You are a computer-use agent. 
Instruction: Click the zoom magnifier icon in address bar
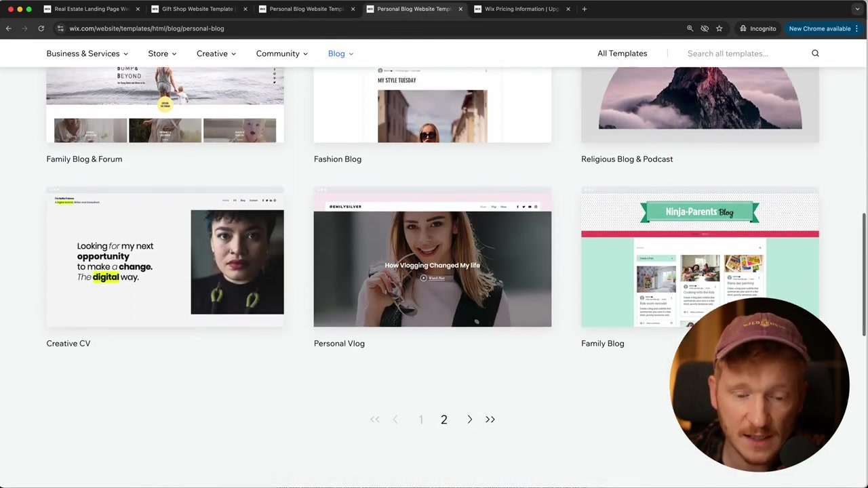pos(690,28)
